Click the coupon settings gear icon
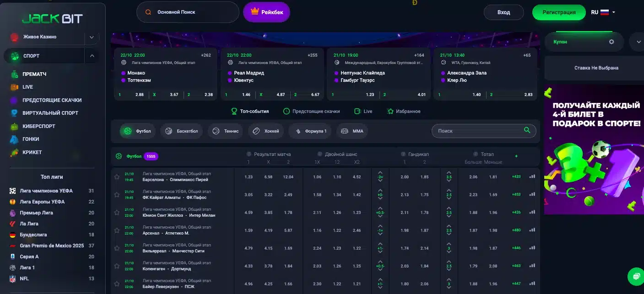644x294 pixels. (x=611, y=42)
